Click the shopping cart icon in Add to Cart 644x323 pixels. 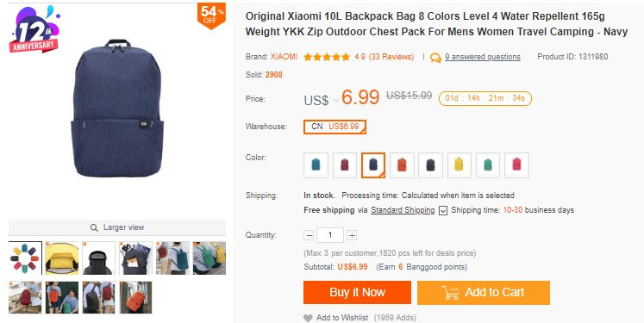click(451, 292)
